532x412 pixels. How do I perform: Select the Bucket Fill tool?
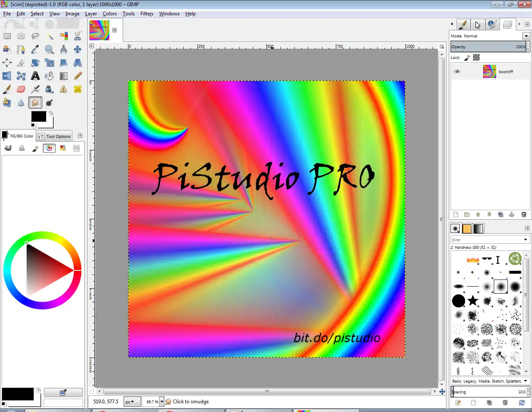(x=49, y=76)
